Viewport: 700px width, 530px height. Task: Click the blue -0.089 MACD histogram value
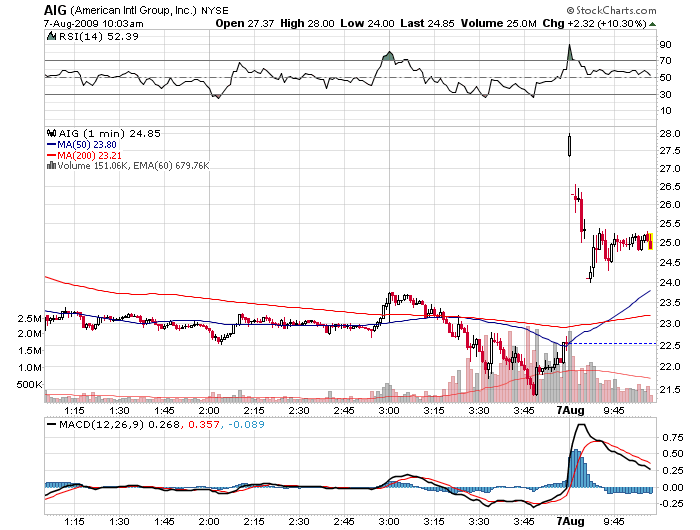[246, 425]
